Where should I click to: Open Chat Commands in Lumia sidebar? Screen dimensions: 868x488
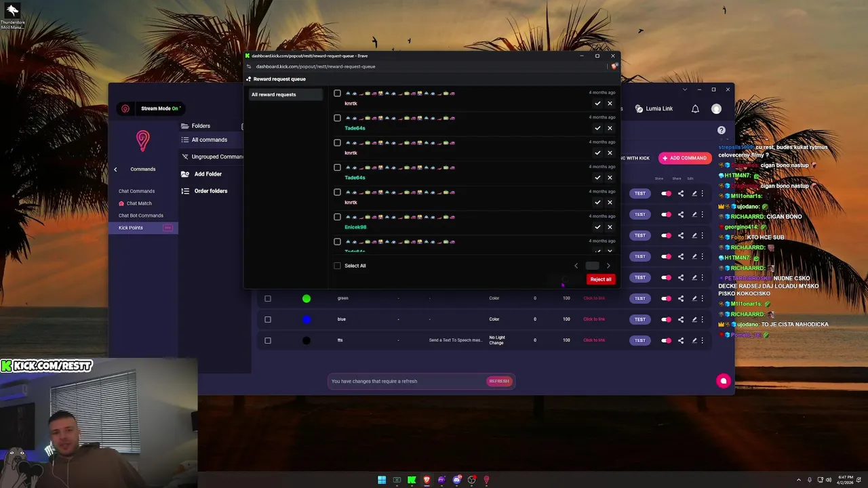(x=136, y=191)
